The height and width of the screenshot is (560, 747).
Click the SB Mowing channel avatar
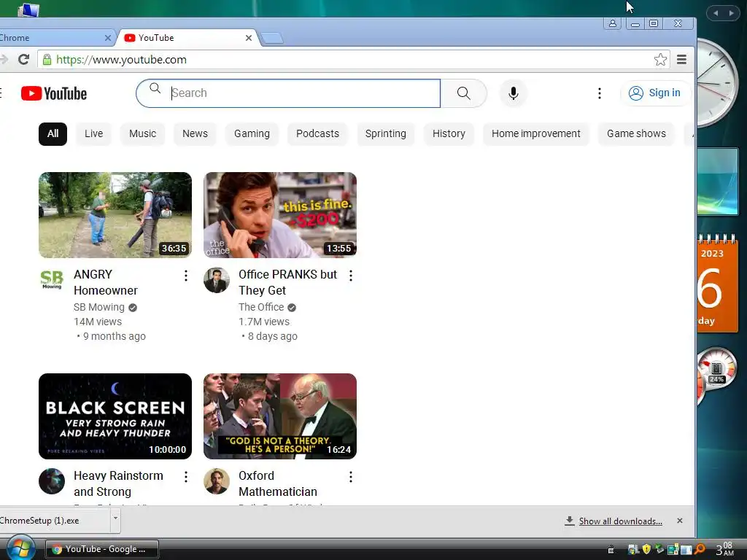click(52, 280)
